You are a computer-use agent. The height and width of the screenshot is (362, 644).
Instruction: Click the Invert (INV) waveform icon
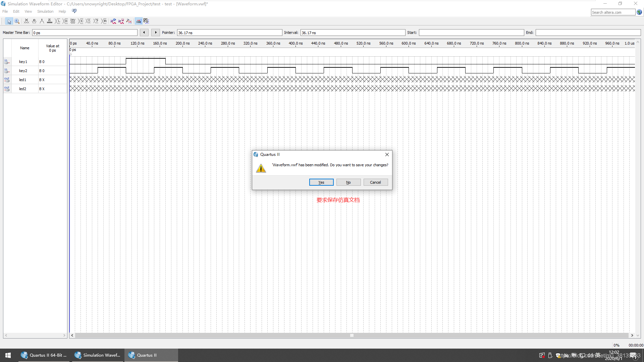pos(73,21)
